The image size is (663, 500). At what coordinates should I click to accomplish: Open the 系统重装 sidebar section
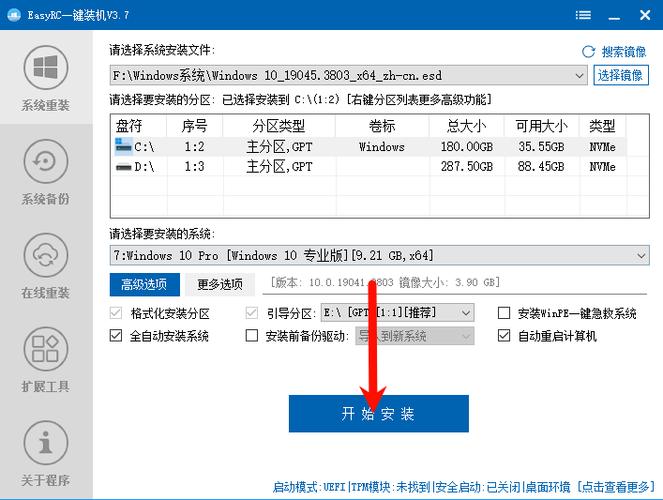46,78
